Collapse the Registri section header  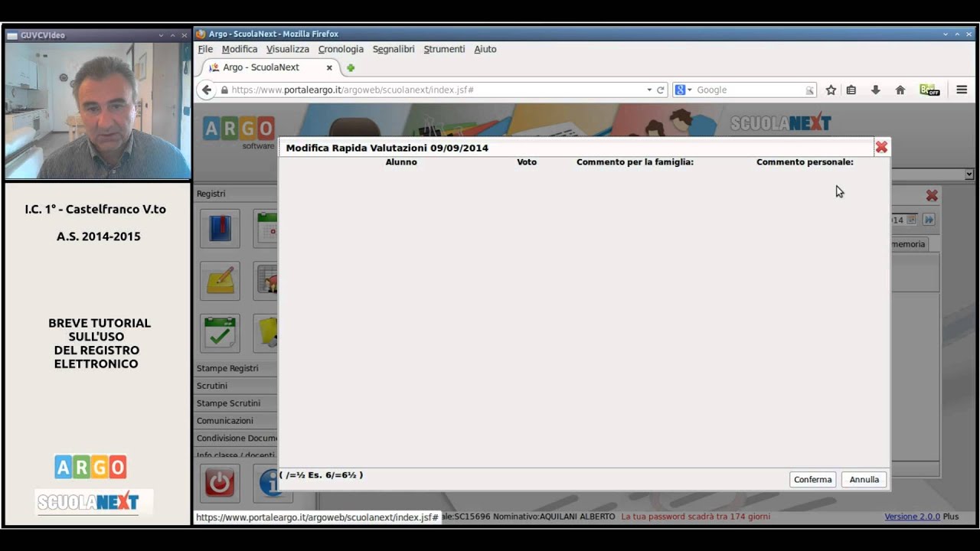236,194
